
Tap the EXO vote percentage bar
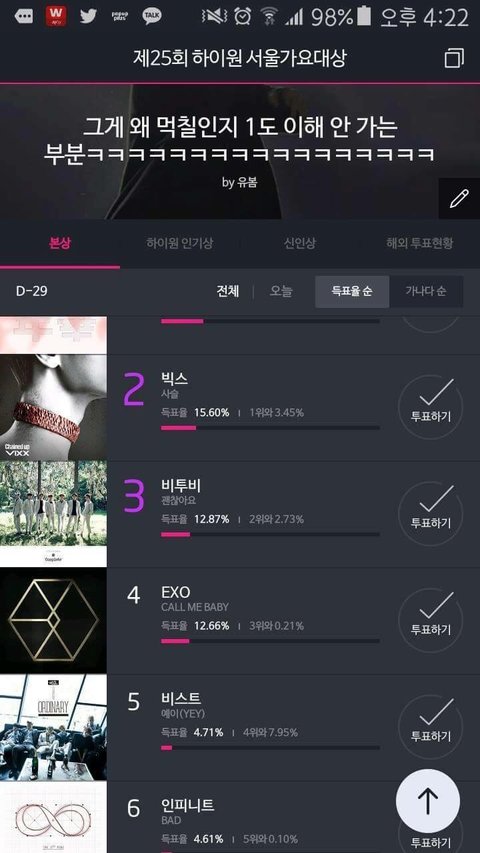(270, 641)
